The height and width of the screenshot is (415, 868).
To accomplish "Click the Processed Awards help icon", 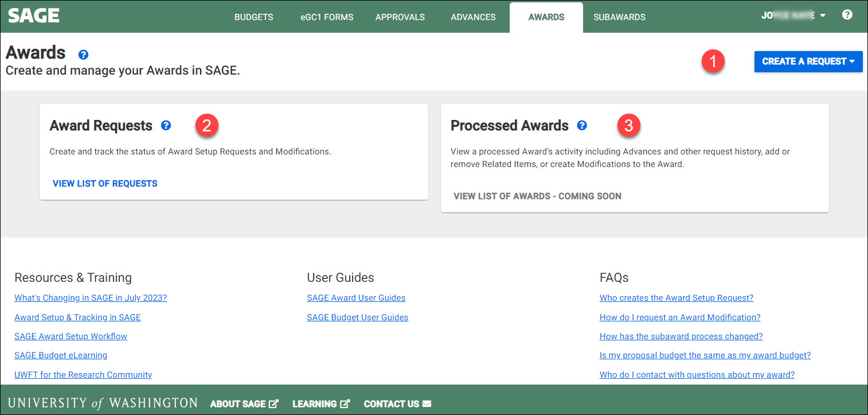I will tap(582, 125).
